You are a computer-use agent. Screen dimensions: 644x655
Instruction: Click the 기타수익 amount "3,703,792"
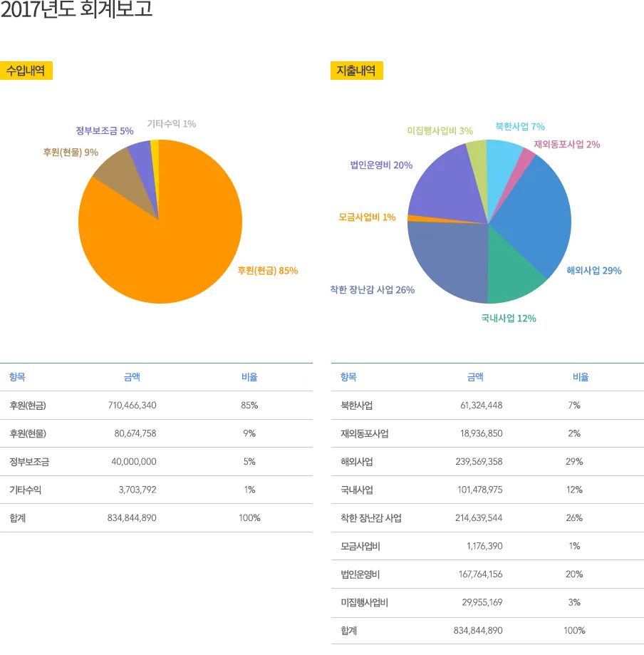coord(137,490)
